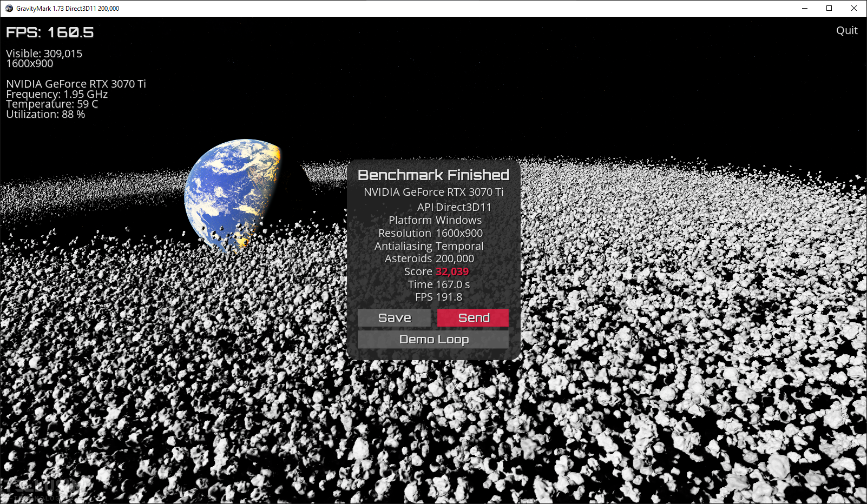Save the benchmark result
The width and height of the screenshot is (867, 504).
coord(394,318)
